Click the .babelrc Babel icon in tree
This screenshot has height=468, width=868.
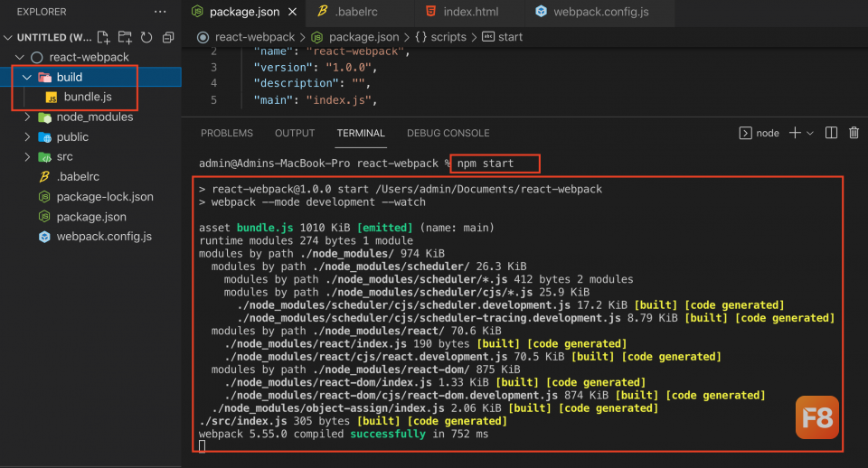[44, 176]
